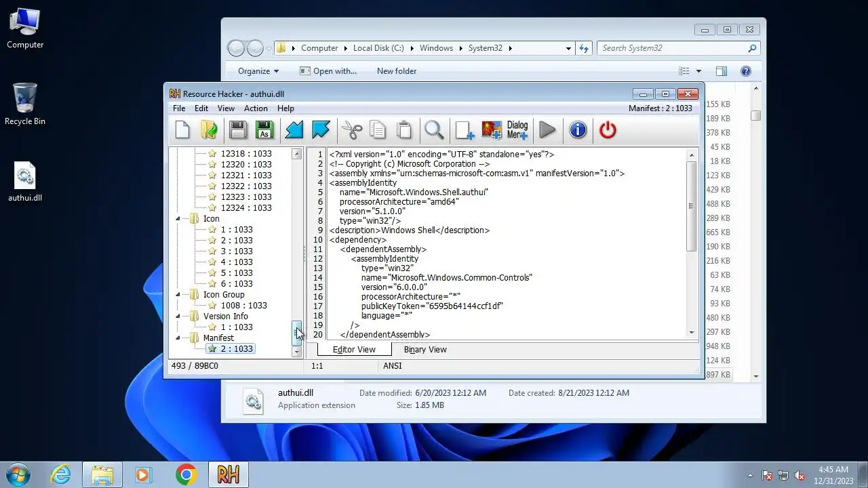Switch to the Binary View tab
The image size is (868, 488).
tap(425, 350)
